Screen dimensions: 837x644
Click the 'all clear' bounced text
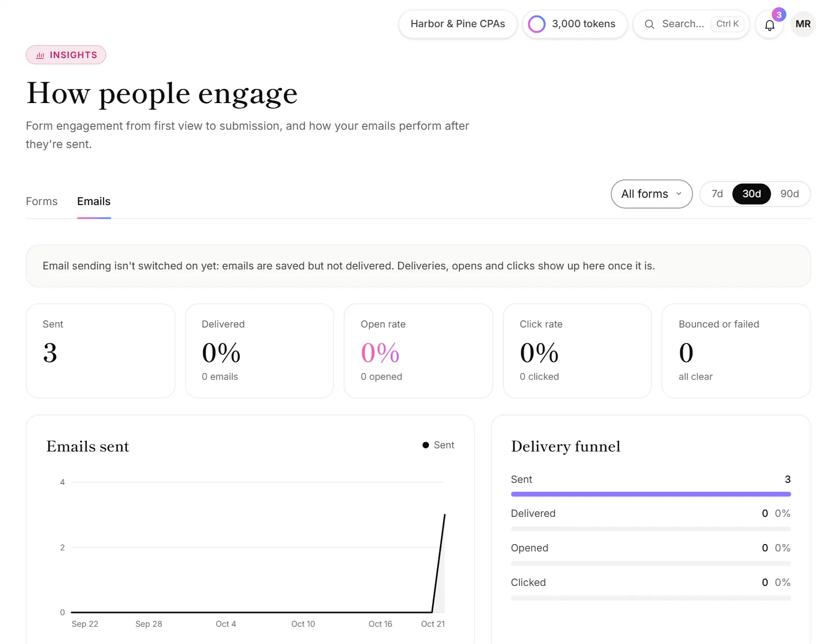coord(696,377)
